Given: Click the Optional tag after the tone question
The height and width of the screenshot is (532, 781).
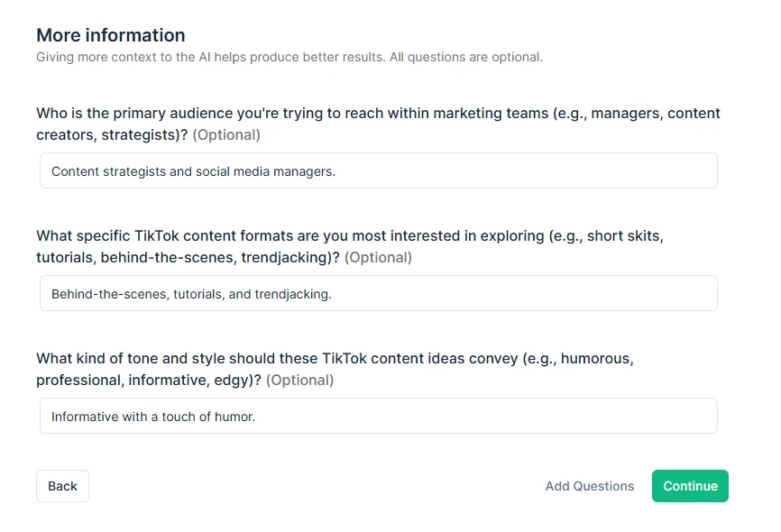Looking at the screenshot, I should (x=299, y=381).
